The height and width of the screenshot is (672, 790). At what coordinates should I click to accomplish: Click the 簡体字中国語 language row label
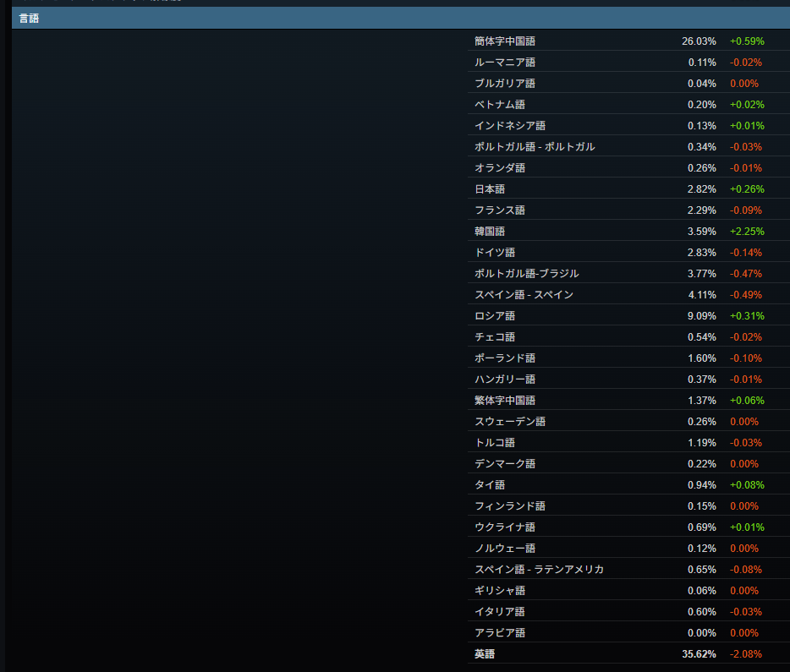pyautogui.click(x=505, y=41)
